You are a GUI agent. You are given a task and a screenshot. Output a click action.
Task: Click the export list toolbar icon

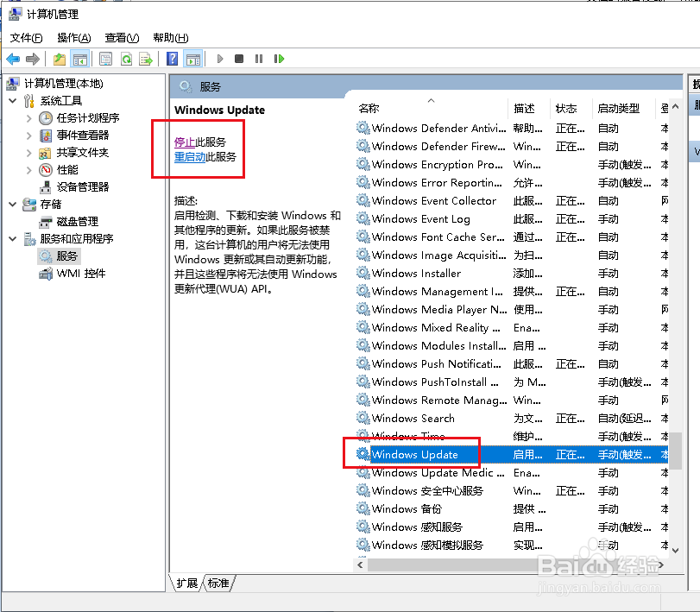(146, 59)
